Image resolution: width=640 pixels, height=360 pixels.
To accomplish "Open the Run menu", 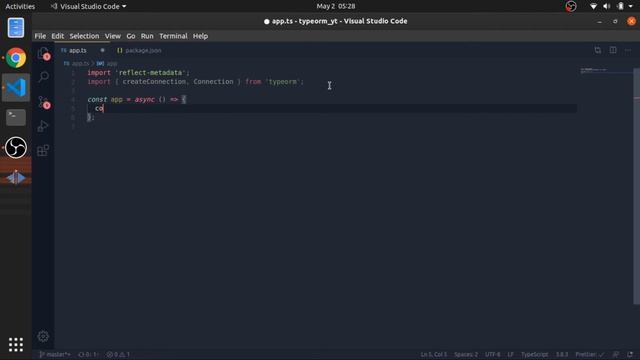I will coord(147,36).
